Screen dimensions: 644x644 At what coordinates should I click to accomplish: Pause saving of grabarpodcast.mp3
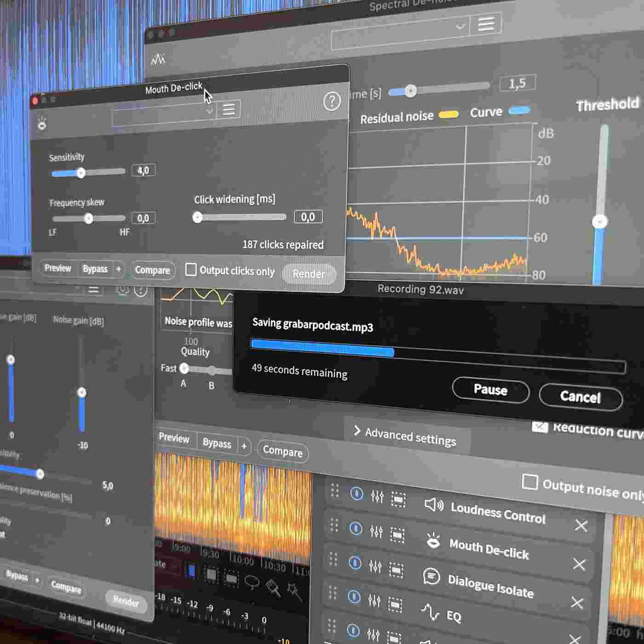(490, 390)
